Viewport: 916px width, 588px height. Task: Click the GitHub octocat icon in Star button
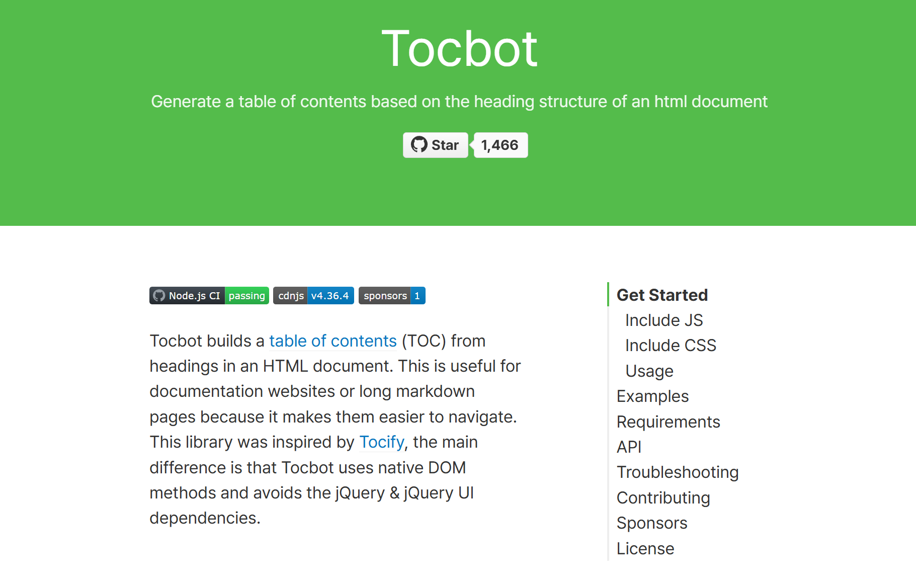(419, 145)
